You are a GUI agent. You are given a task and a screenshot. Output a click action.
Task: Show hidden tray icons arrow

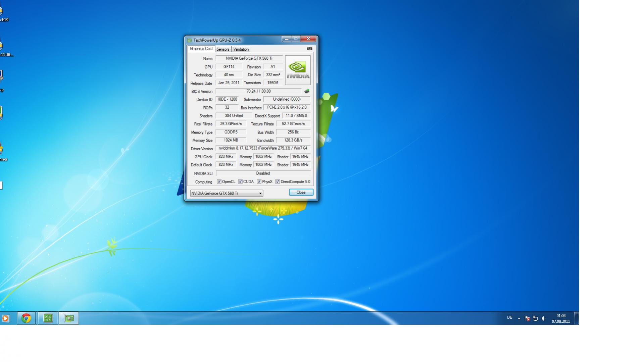point(519,318)
